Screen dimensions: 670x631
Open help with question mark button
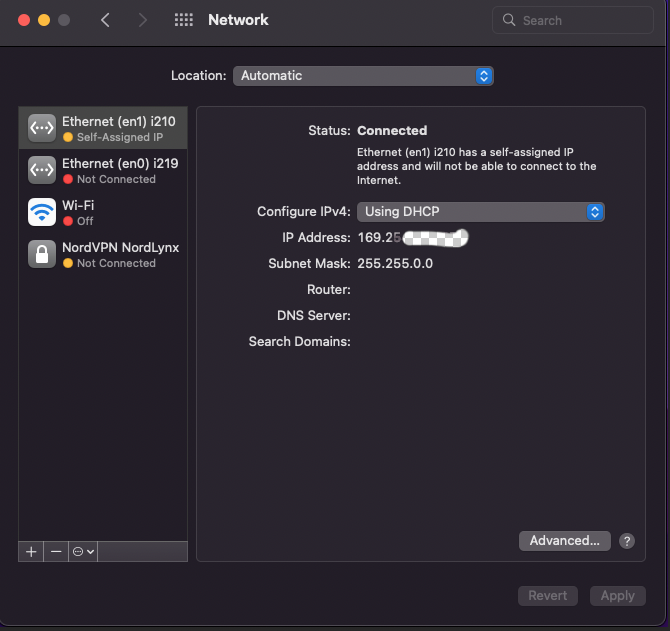627,541
